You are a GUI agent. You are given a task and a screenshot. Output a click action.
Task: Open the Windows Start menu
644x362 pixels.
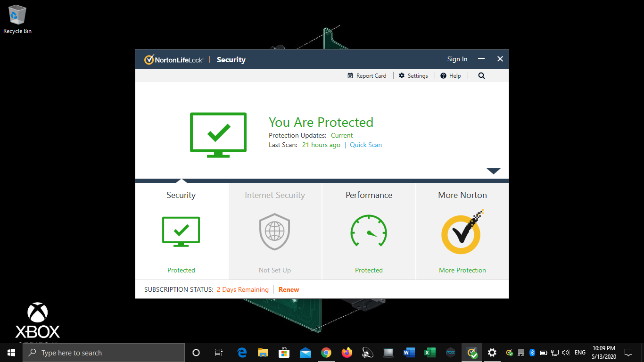click(x=11, y=353)
